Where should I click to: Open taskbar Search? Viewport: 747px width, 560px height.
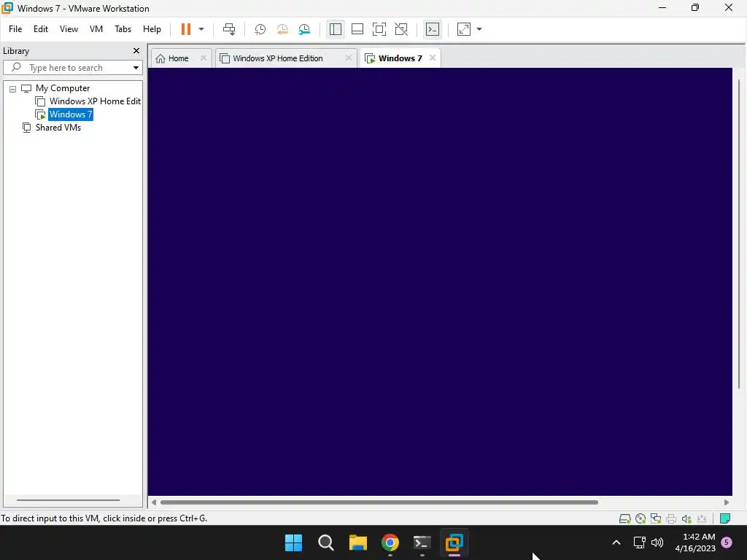(326, 542)
